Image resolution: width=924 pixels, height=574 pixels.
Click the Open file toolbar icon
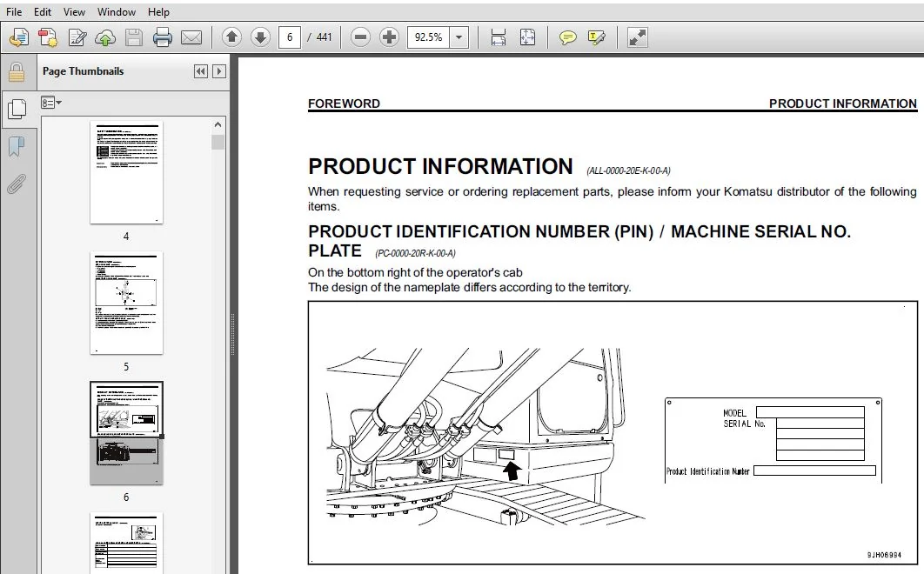[x=19, y=37]
